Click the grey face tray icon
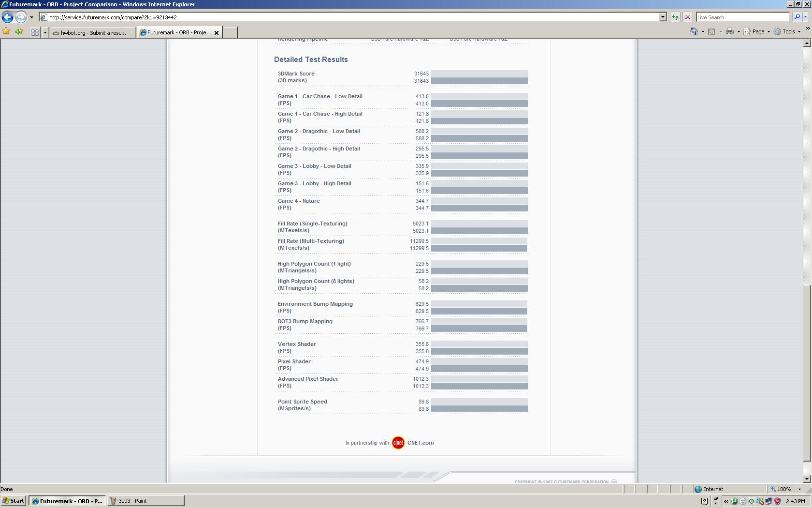The height and width of the screenshot is (508, 812). point(743,501)
